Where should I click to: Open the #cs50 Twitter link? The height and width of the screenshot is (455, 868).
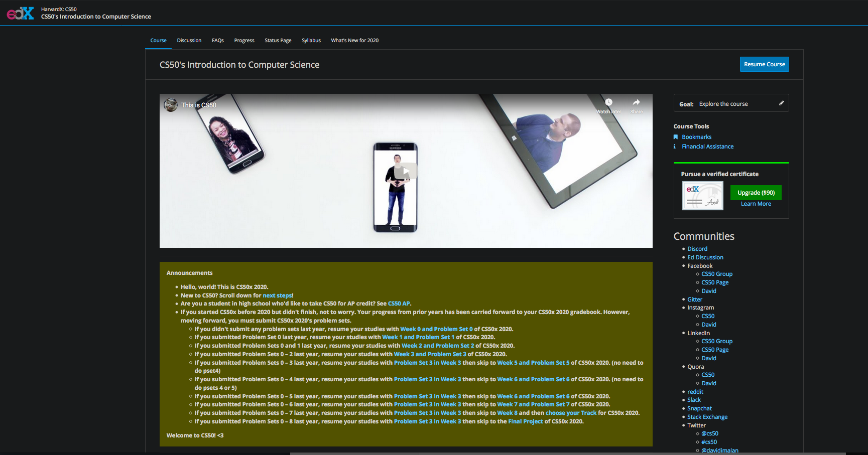point(709,442)
